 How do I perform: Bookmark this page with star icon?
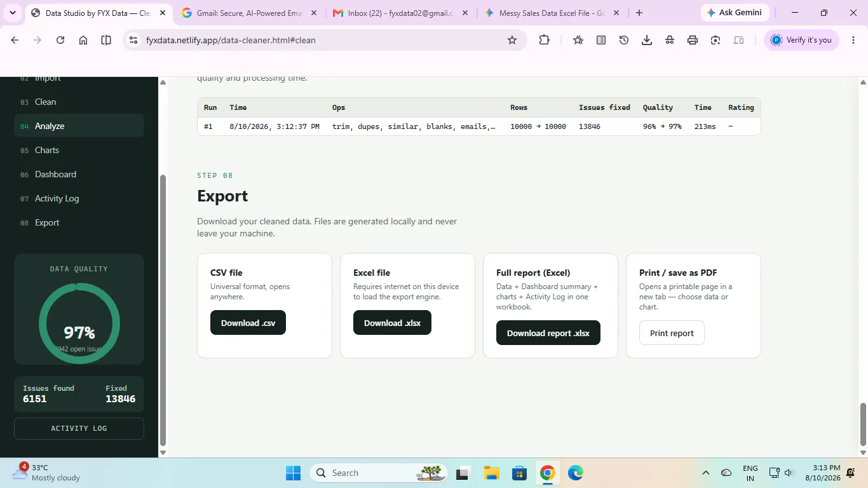point(512,40)
